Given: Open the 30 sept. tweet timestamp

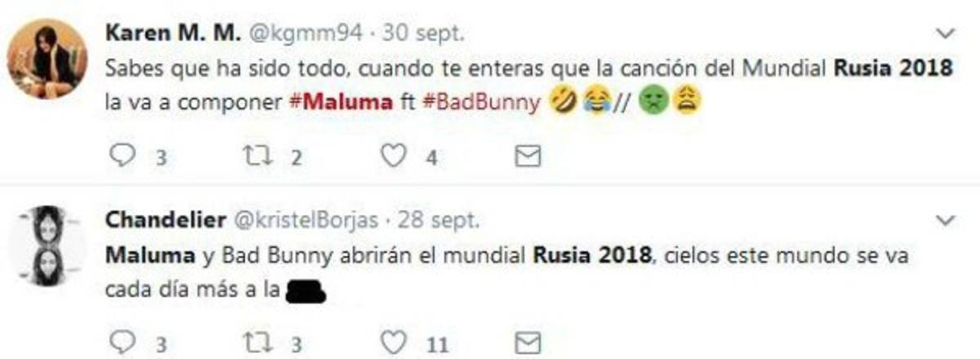Looking at the screenshot, I should tap(421, 34).
